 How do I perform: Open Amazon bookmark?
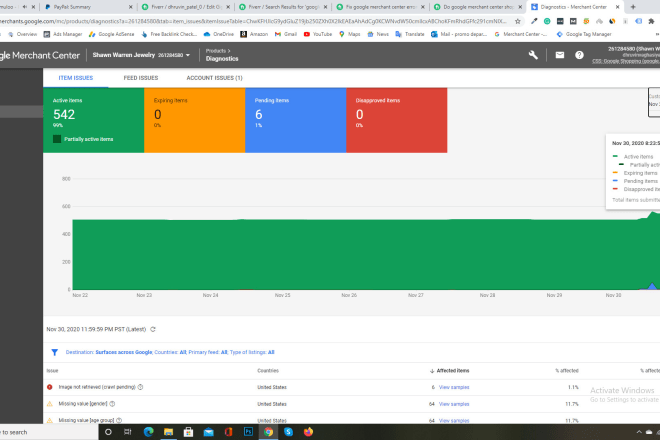tap(254, 34)
